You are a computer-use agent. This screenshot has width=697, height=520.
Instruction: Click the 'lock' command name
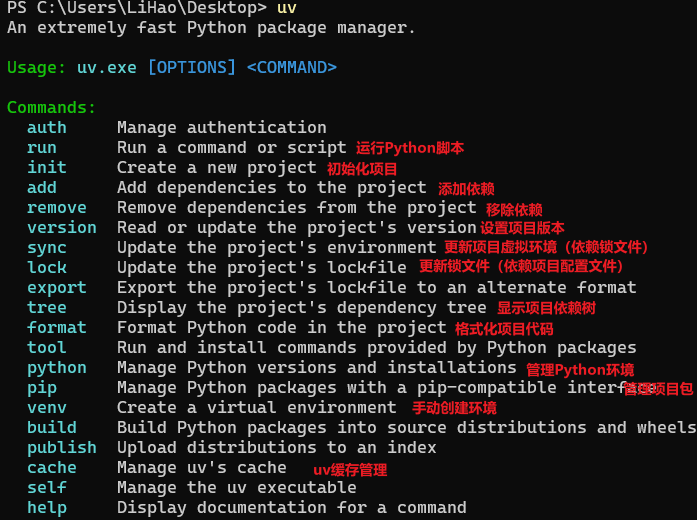pyautogui.click(x=46, y=268)
